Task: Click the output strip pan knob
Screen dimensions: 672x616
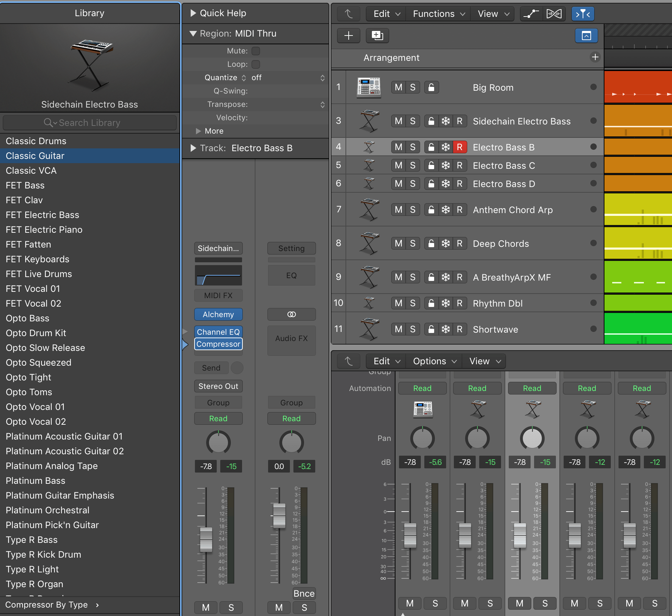Action: 291,442
